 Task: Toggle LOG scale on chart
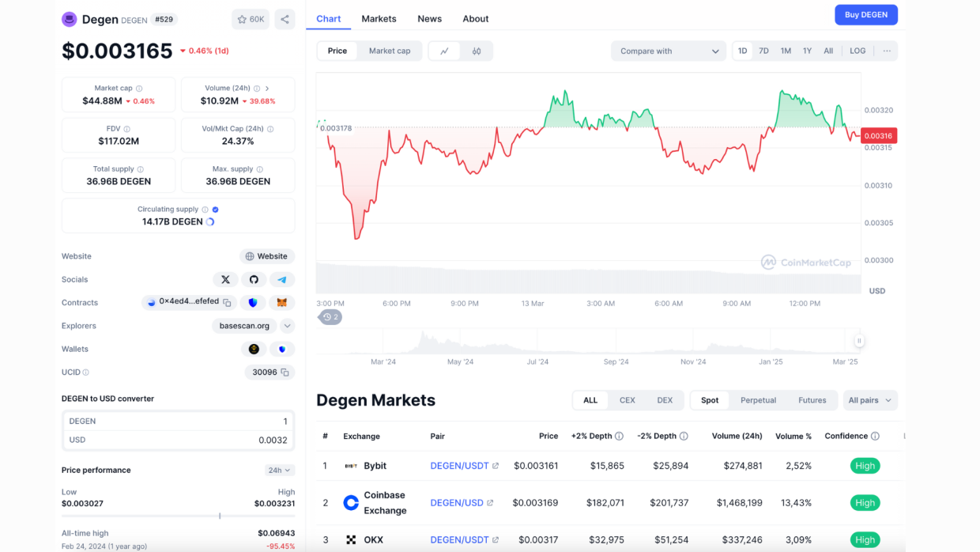pyautogui.click(x=857, y=51)
